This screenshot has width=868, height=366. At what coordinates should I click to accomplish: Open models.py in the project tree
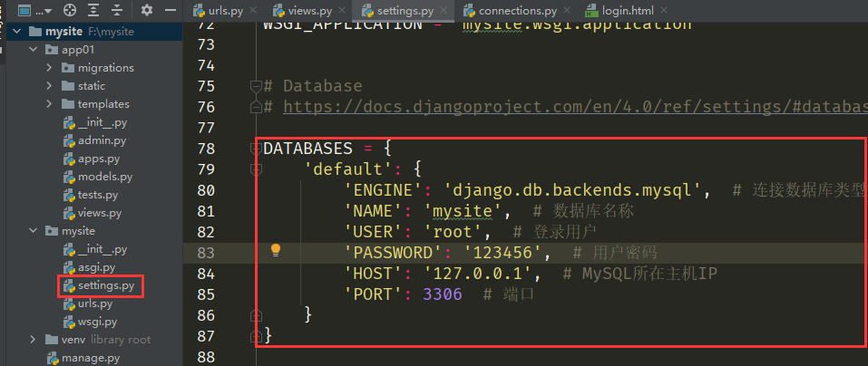coord(104,177)
